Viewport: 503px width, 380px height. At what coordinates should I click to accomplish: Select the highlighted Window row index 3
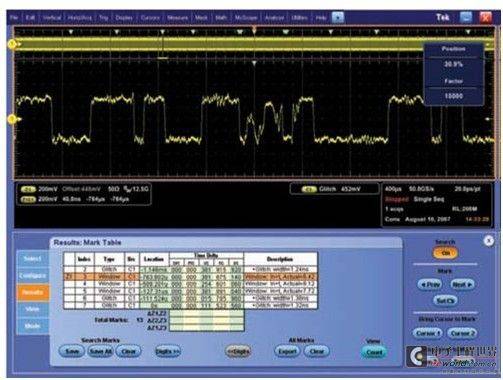[190, 277]
